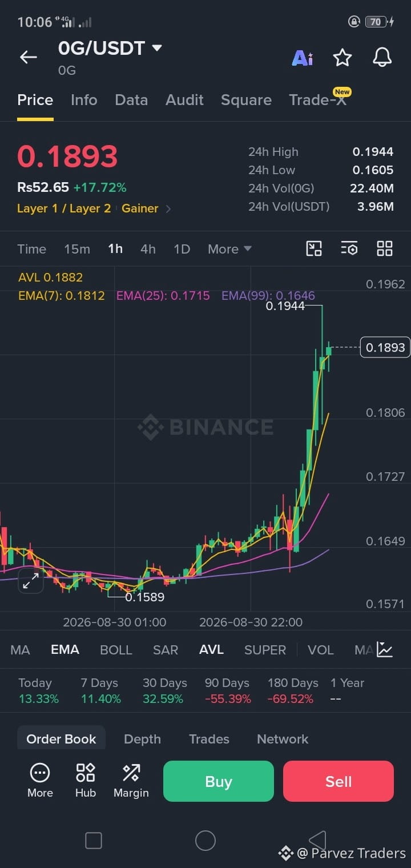Screen dimensions: 411x868
Task: Open the multi-chart grid layout icon
Action: click(385, 248)
